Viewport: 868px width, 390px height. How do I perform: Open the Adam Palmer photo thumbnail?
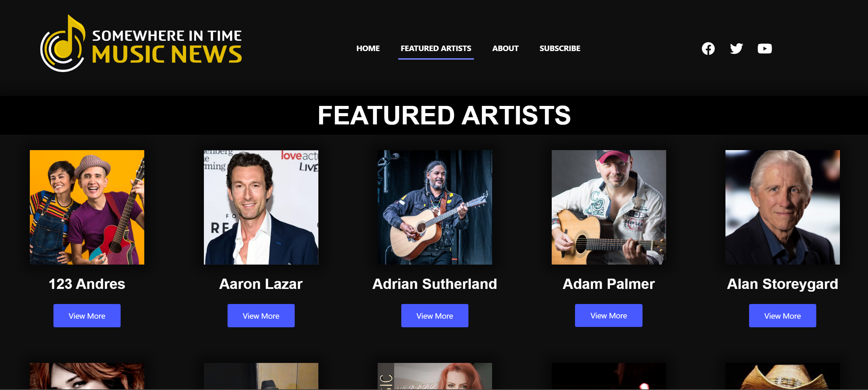(609, 207)
